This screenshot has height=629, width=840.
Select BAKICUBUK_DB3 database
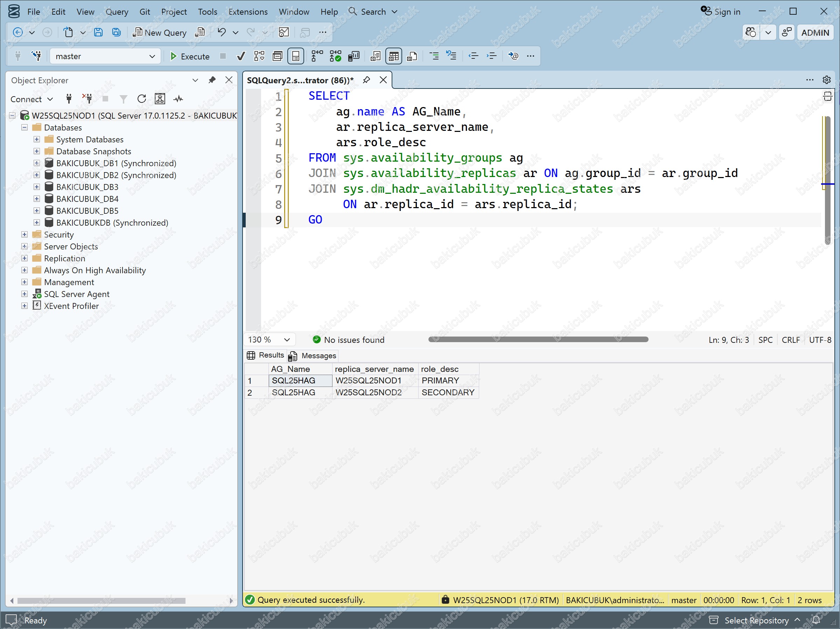(87, 187)
